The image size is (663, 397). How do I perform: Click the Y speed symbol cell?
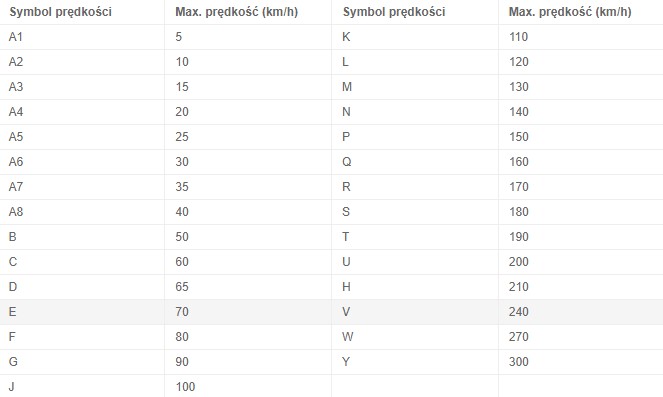pos(415,361)
